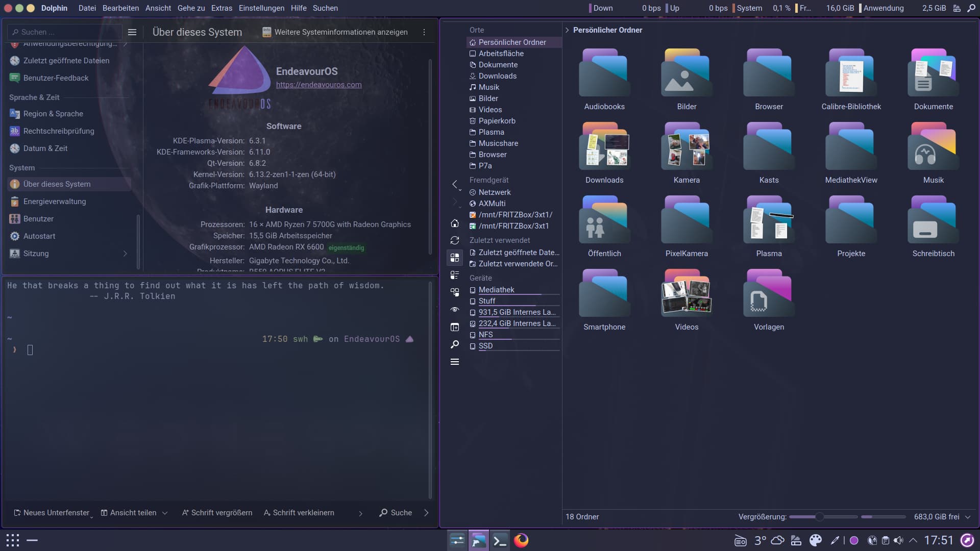Select Papierkorb in the Orte panel
Viewport: 980px width, 551px height.
pyautogui.click(x=514, y=121)
